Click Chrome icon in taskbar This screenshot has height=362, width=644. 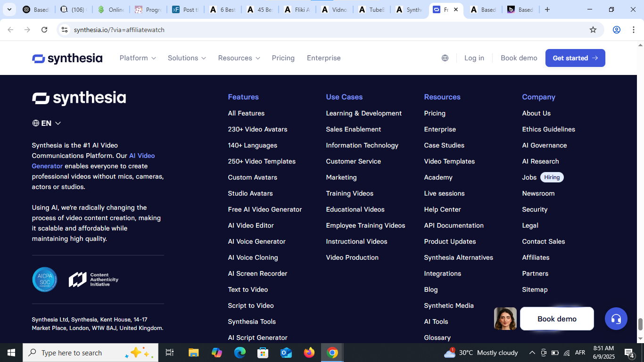click(332, 353)
